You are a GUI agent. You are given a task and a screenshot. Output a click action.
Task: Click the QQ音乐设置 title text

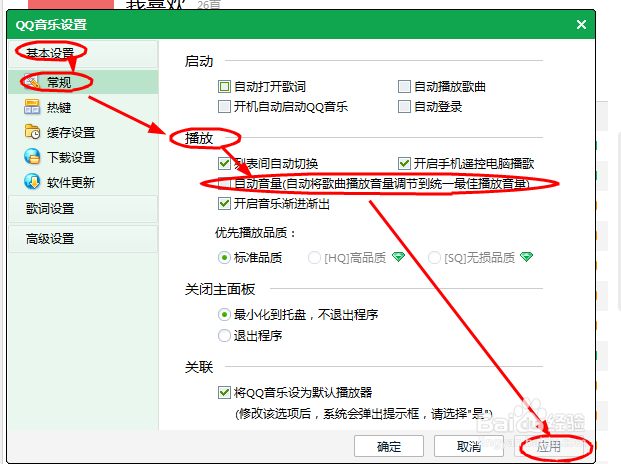click(x=51, y=25)
